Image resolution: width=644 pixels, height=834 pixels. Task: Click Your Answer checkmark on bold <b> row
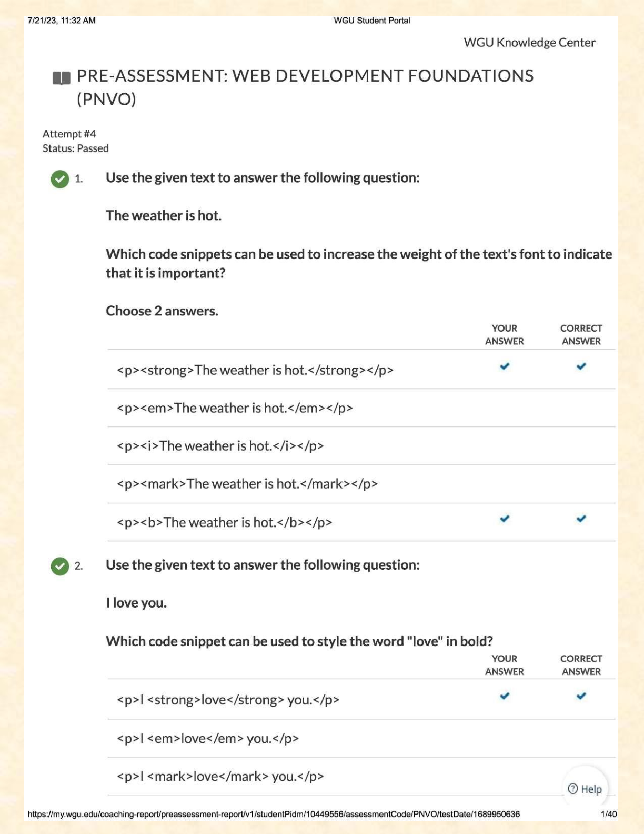pos(505,519)
